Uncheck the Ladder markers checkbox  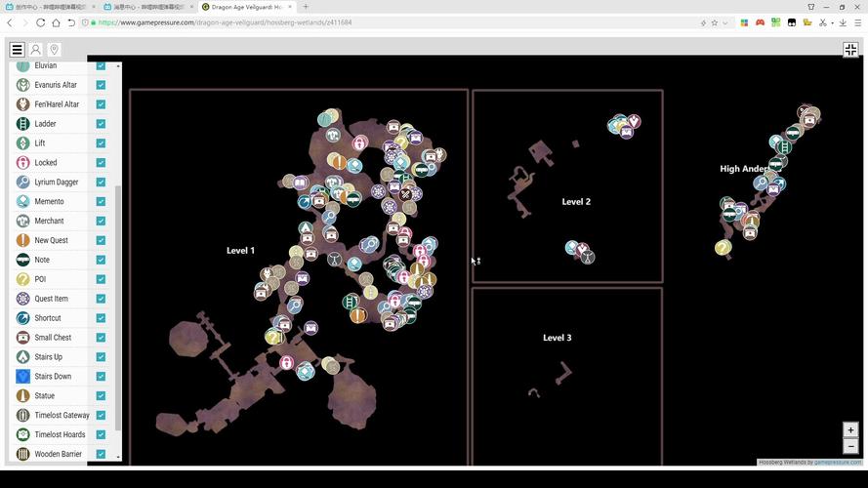[x=101, y=124]
